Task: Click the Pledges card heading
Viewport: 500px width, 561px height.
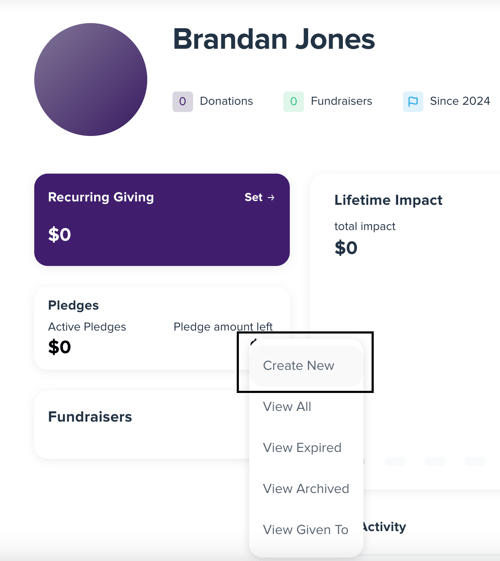Action: point(73,305)
